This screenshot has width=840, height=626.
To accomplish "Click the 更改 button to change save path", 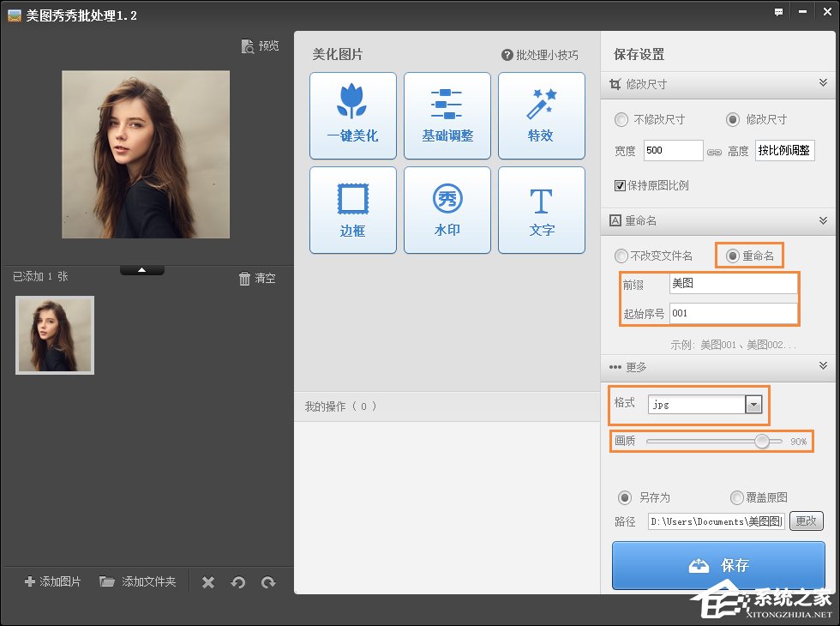I will point(806,521).
